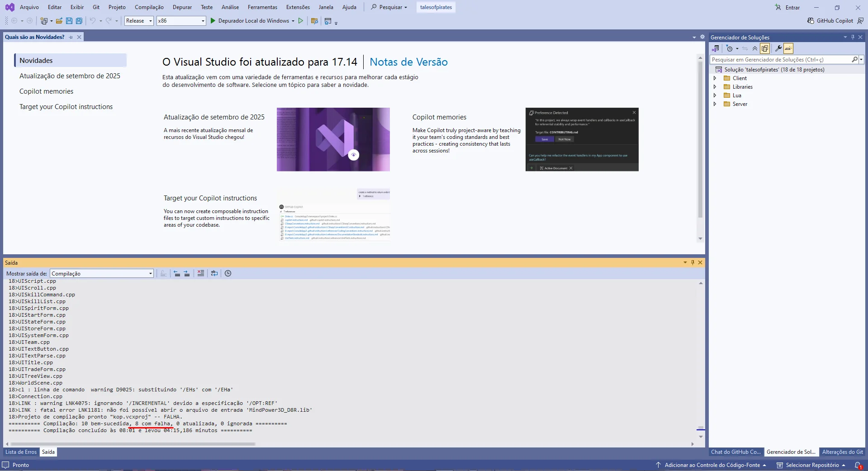Click the Save All toolbar icon
The height and width of the screenshot is (471, 868).
79,21
